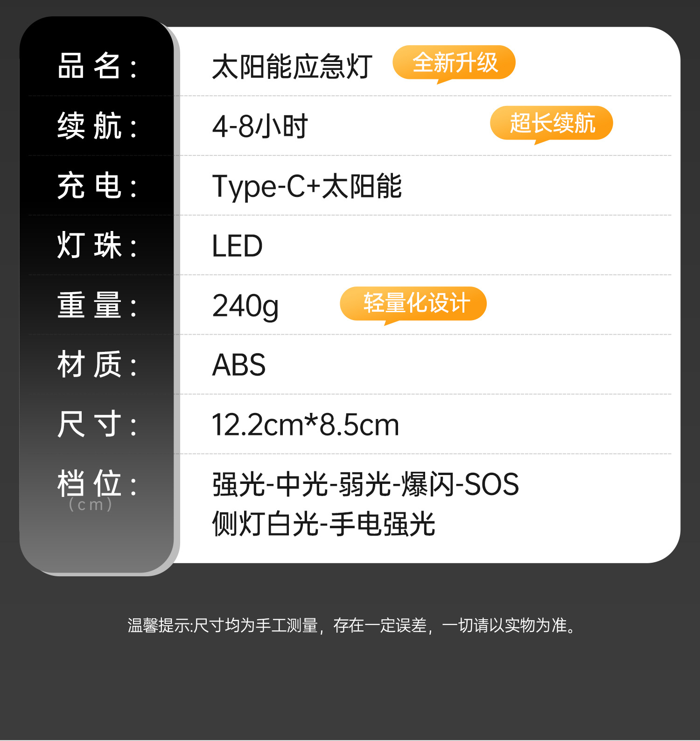Viewport: 700px width, 741px height.
Task: Click the 轻量化设计 orange badge
Action: click(x=413, y=303)
